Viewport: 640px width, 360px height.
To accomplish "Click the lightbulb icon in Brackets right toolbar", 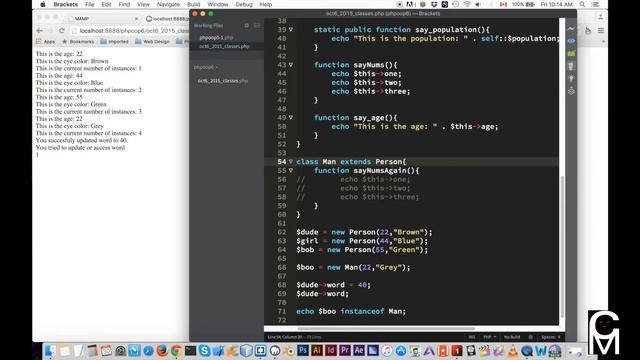I will 571,78.
